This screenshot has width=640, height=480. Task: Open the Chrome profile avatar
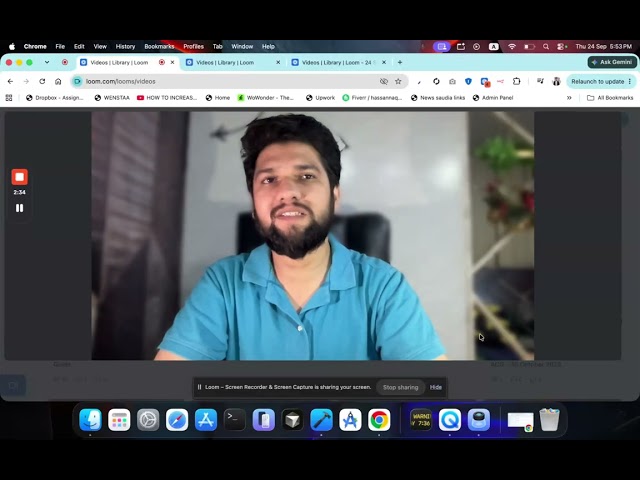click(556, 82)
